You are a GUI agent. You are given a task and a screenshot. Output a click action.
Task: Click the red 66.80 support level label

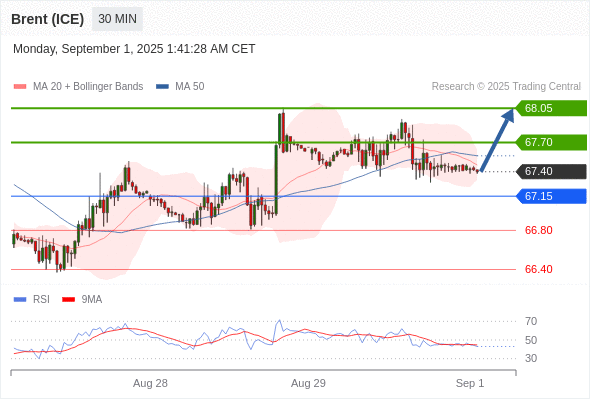coord(538,230)
